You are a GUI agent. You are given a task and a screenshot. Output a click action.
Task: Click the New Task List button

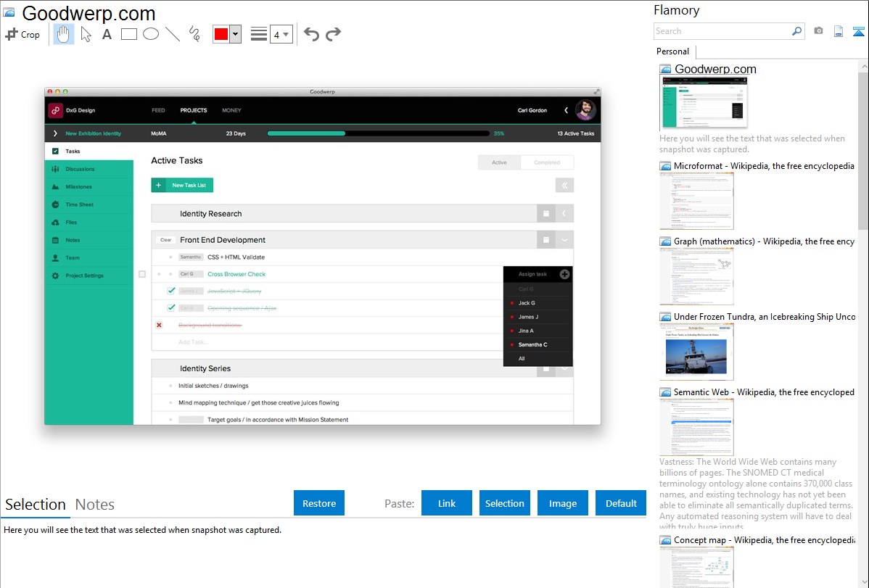[182, 185]
